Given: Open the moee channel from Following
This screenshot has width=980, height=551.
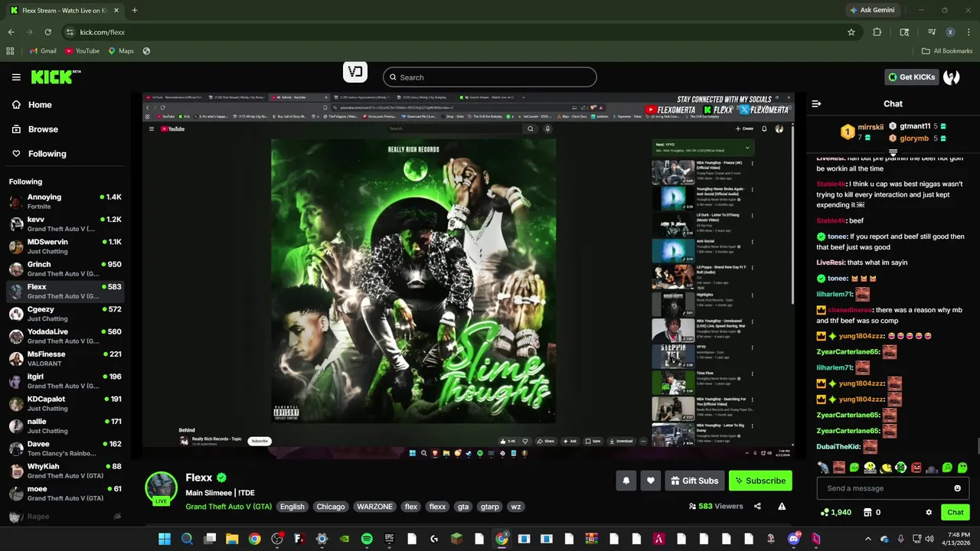Looking at the screenshot, I should point(64,493).
